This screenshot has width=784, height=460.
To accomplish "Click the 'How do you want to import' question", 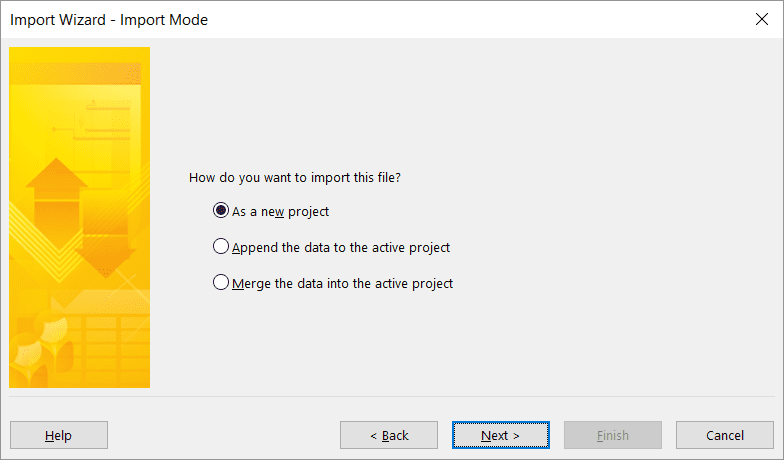I will [295, 178].
